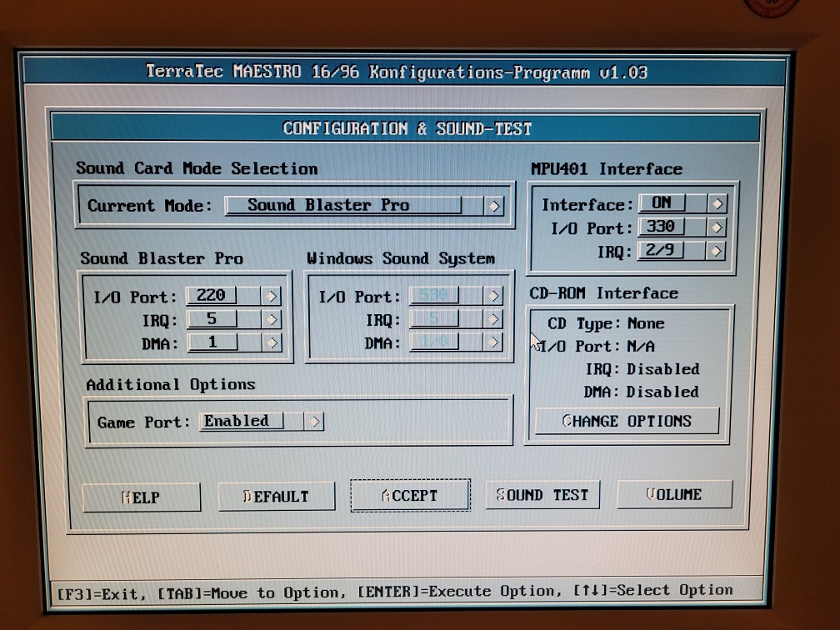Click the DEFAULT button
The height and width of the screenshot is (630, 840).
click(x=277, y=497)
